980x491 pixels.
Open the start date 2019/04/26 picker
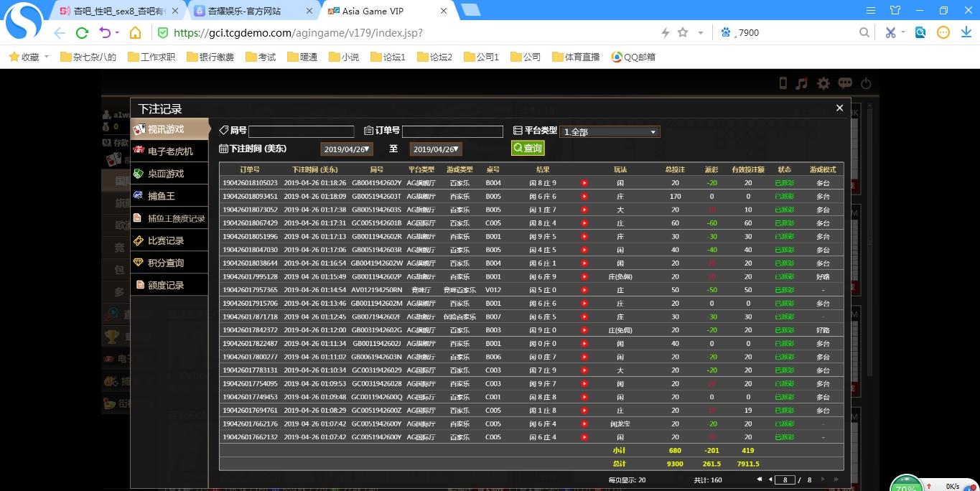coord(347,149)
